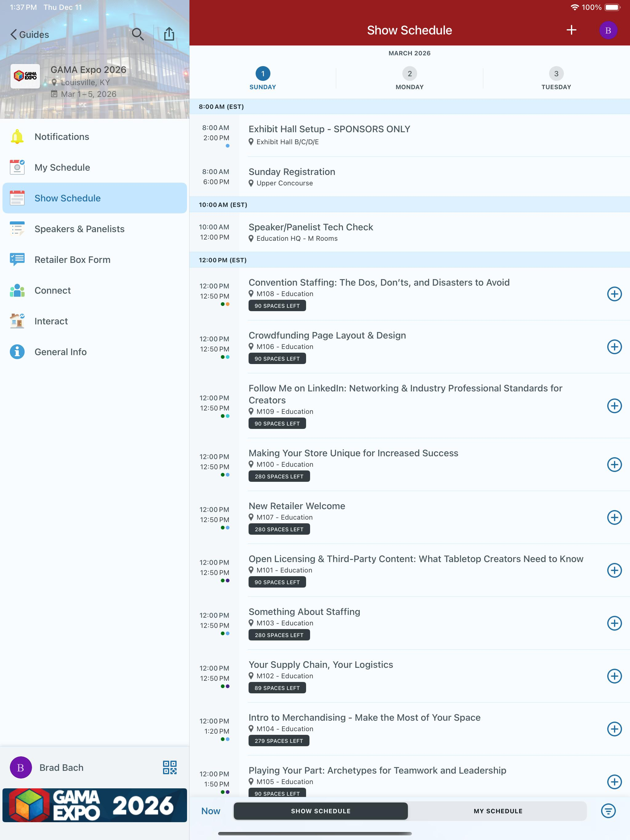The height and width of the screenshot is (840, 630).
Task: Add Something About Staffing session
Action: coord(614,623)
